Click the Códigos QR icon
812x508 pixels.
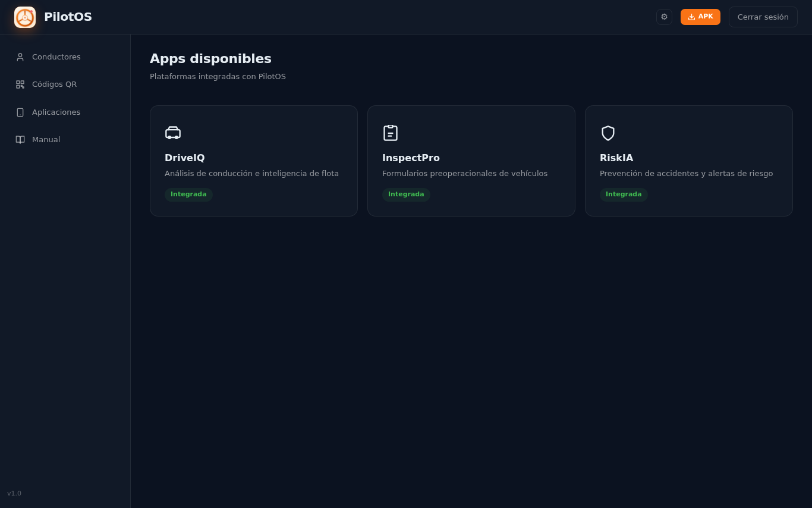point(20,84)
